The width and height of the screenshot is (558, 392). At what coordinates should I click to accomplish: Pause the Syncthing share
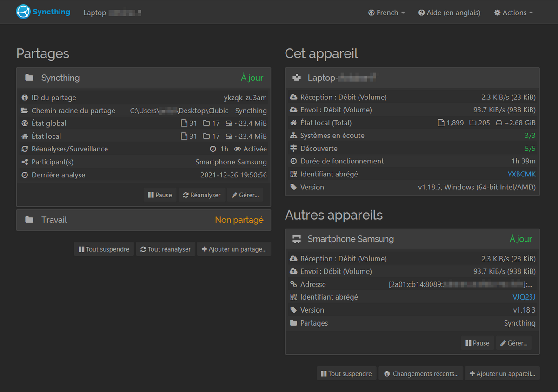pos(160,195)
